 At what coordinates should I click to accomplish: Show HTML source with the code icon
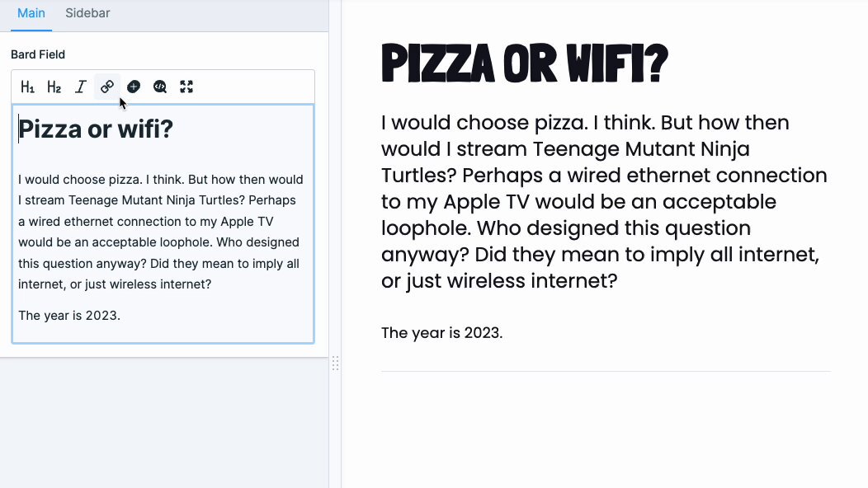(160, 87)
